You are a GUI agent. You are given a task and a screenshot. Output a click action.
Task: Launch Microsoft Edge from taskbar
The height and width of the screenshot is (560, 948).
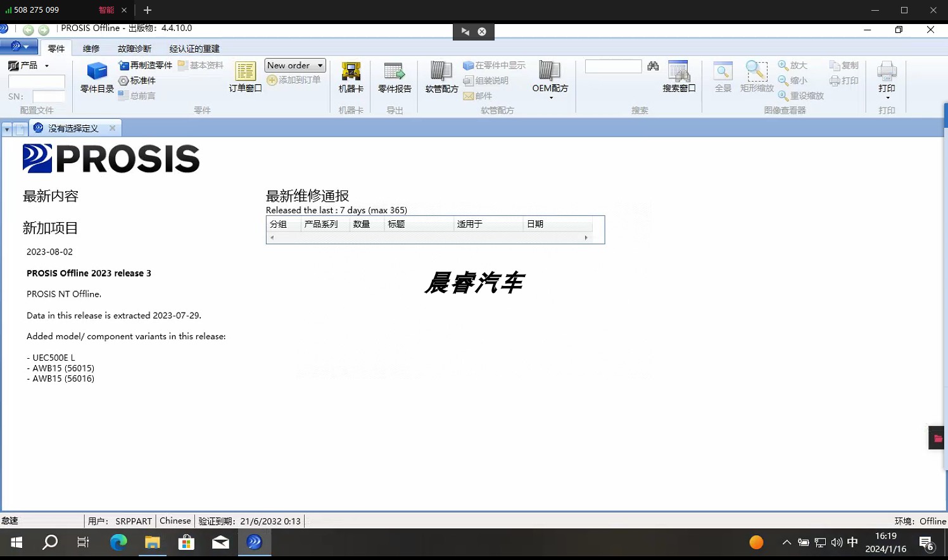[x=118, y=542]
